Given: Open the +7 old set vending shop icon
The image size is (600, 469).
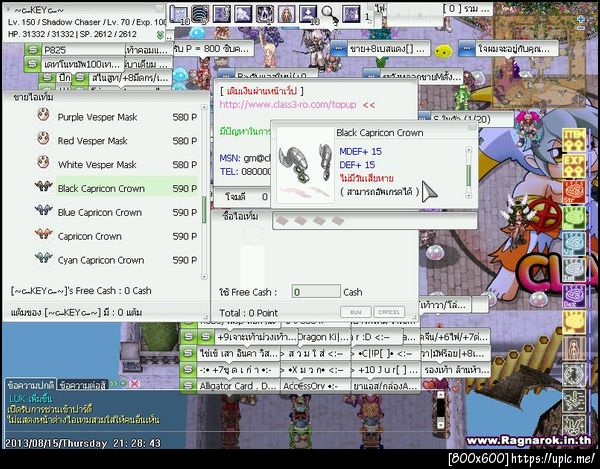Looking at the screenshot, I should (x=188, y=370).
